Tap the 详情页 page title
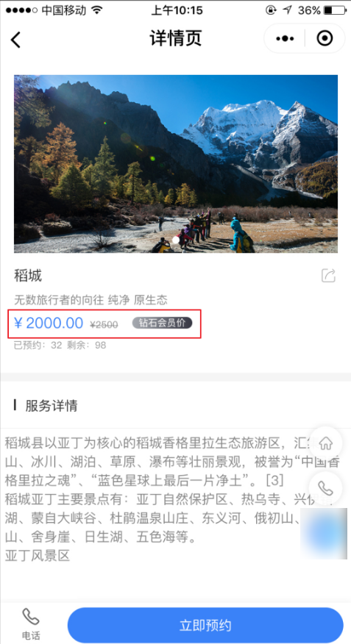This screenshot has height=644, width=351. point(175,39)
